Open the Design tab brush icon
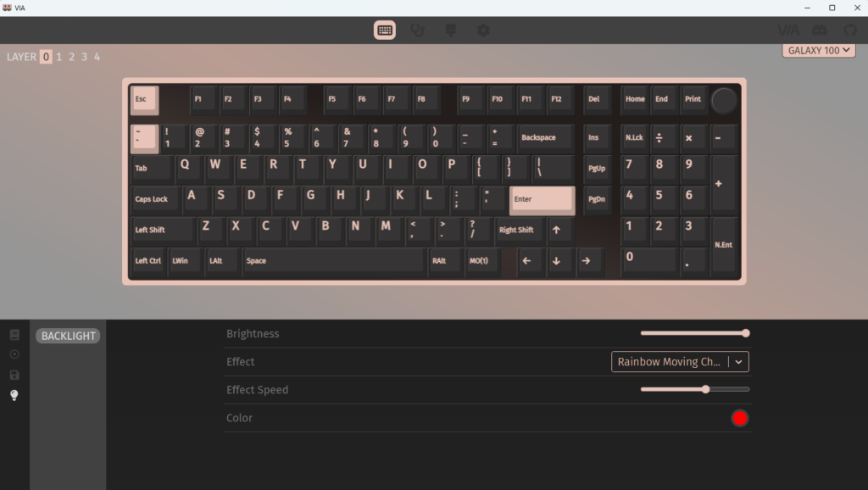This screenshot has width=868, height=490. [x=451, y=31]
